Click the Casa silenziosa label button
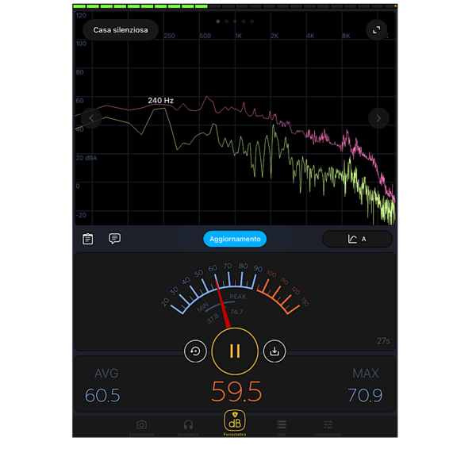 point(121,30)
